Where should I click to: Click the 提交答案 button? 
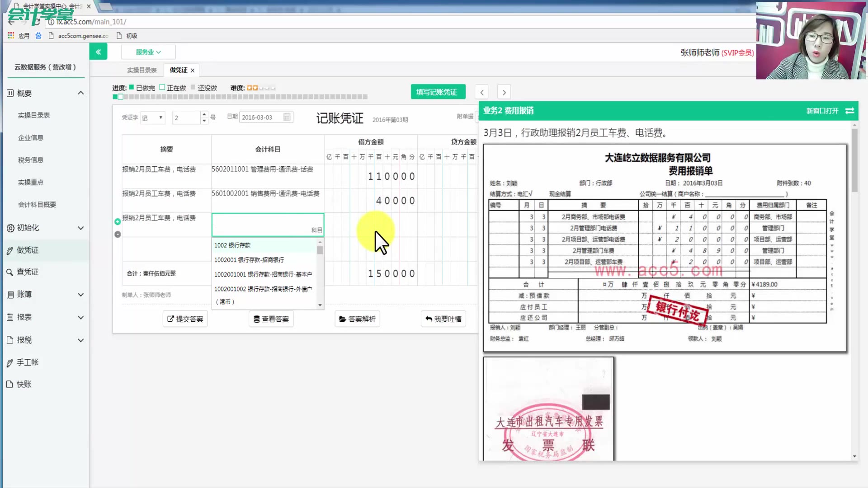point(185,319)
